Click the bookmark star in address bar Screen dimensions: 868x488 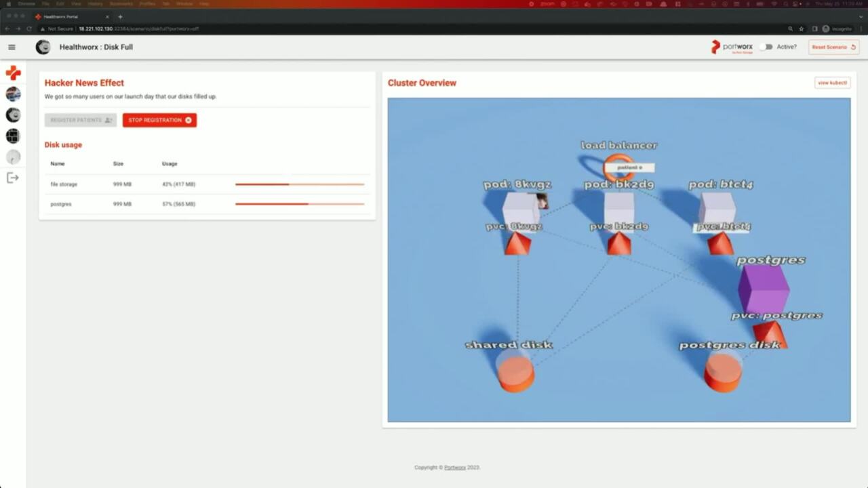pos(802,28)
